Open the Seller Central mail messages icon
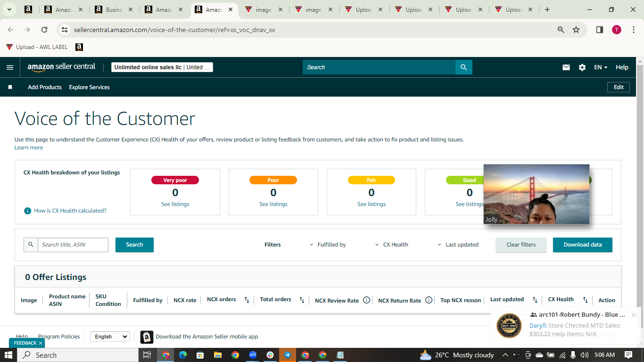This screenshot has width=644, height=362. 566,67
